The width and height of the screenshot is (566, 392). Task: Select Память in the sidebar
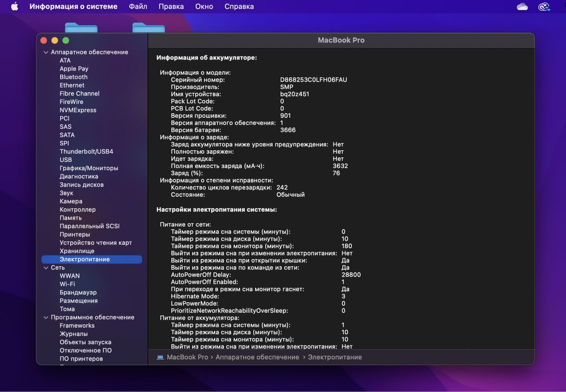[70, 218]
